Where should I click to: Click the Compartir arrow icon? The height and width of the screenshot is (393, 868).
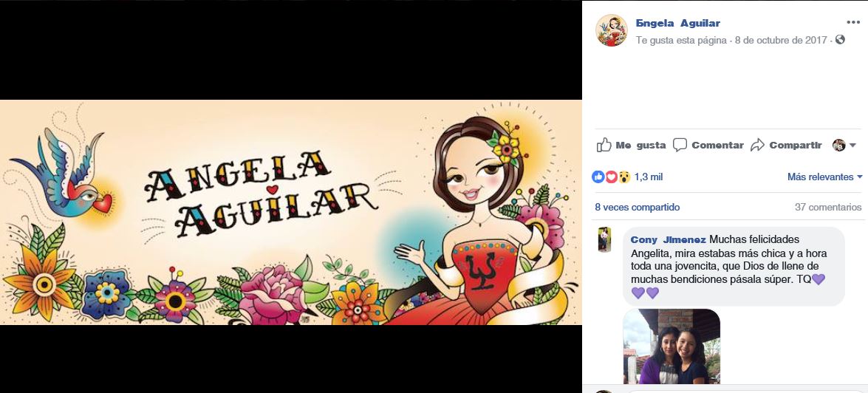pos(757,145)
